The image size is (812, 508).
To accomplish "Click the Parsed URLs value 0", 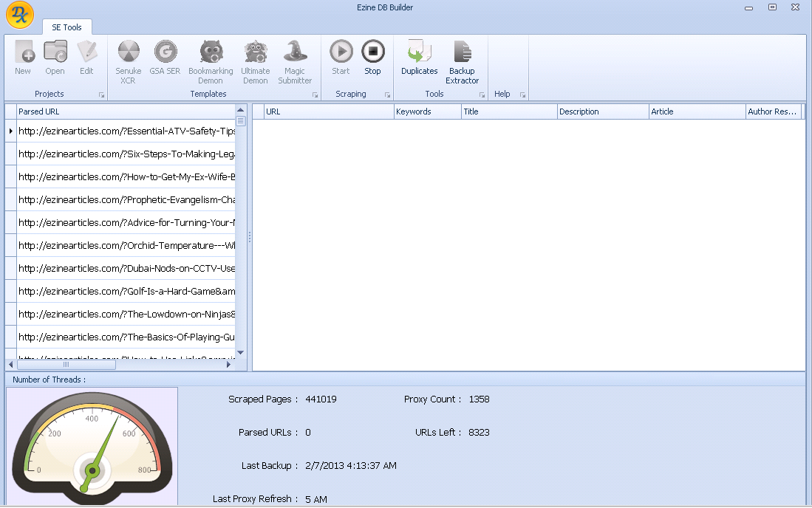I will coord(308,433).
